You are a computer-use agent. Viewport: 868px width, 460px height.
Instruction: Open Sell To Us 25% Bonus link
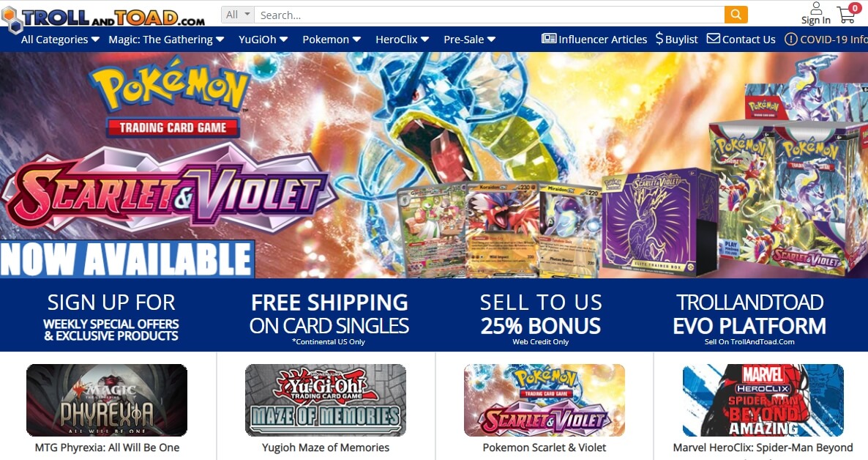pyautogui.click(x=541, y=318)
